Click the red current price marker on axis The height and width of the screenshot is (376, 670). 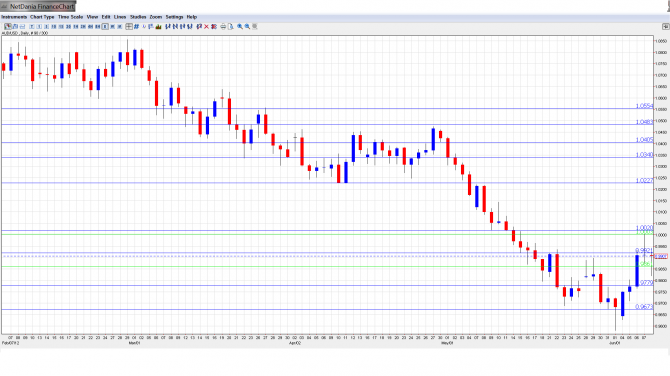coord(661,256)
